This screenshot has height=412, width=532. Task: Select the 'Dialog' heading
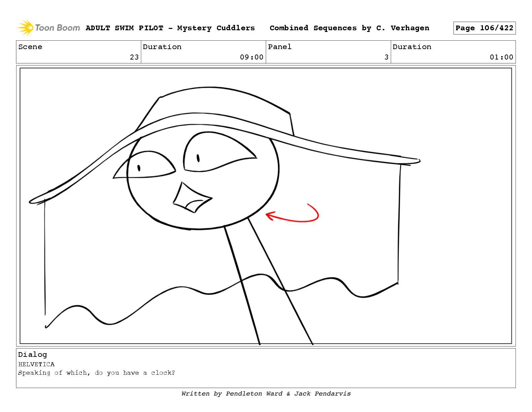(x=33, y=354)
